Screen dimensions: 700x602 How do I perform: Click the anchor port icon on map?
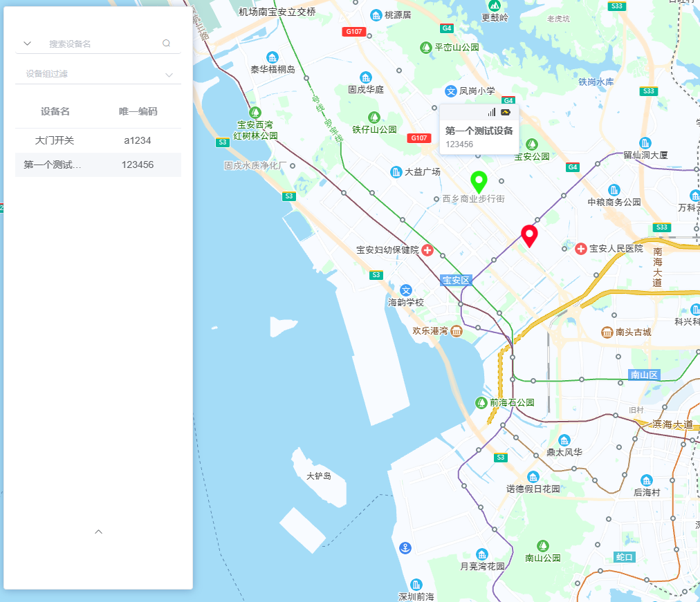[406, 548]
